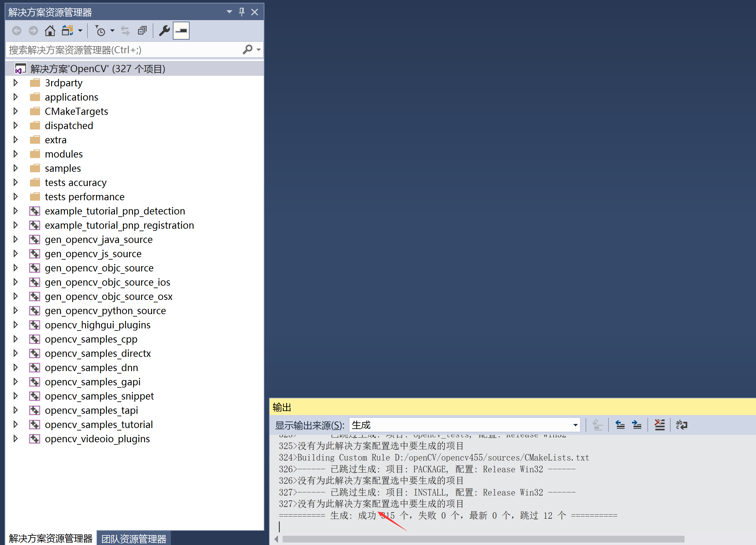Clear all output with red X icon

pos(659,425)
